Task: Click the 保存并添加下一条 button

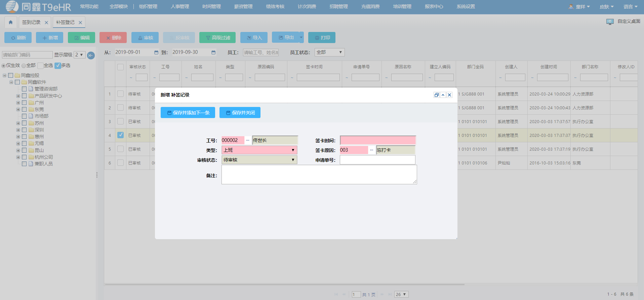Action: [188, 113]
